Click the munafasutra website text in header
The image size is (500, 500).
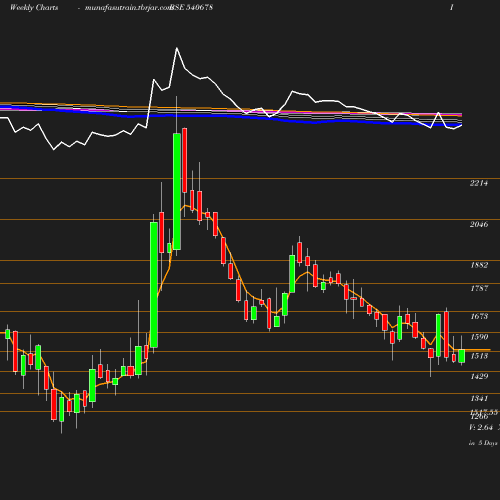click(x=128, y=8)
